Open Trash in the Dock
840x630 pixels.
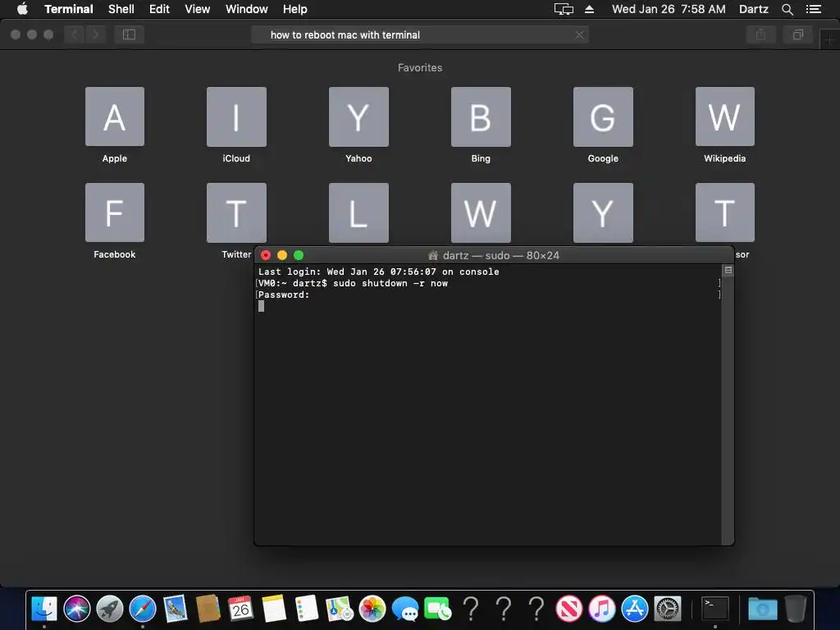(796, 609)
